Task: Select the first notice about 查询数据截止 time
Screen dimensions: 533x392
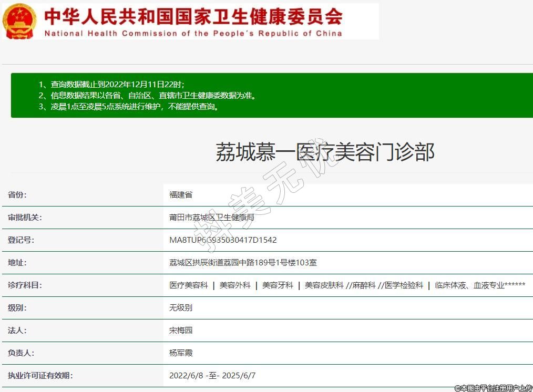Action: 111,85
